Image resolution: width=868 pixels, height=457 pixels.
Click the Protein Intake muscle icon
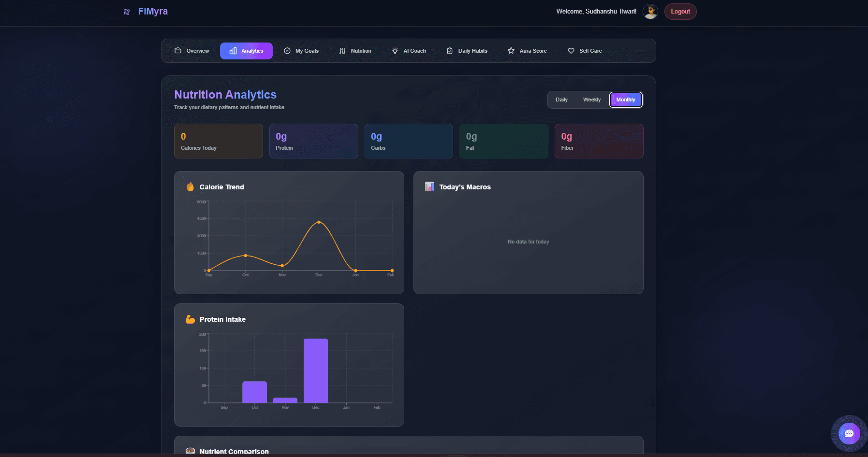[190, 319]
